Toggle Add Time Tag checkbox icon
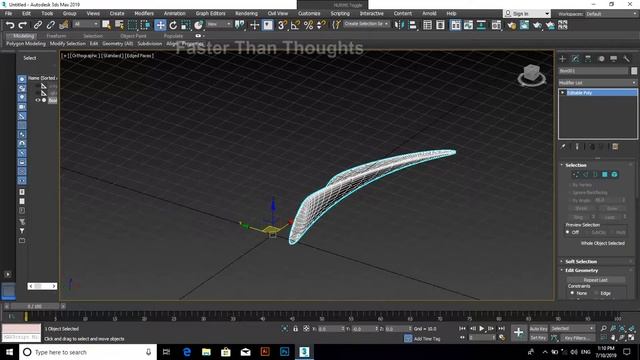640x360 pixels. tap(408, 338)
